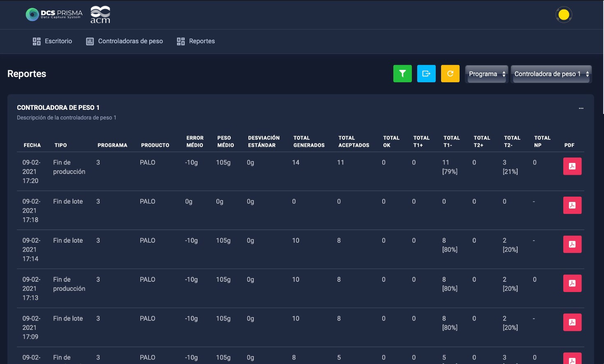
Task: Click the PRODUCTO column header
Action: [x=155, y=145]
